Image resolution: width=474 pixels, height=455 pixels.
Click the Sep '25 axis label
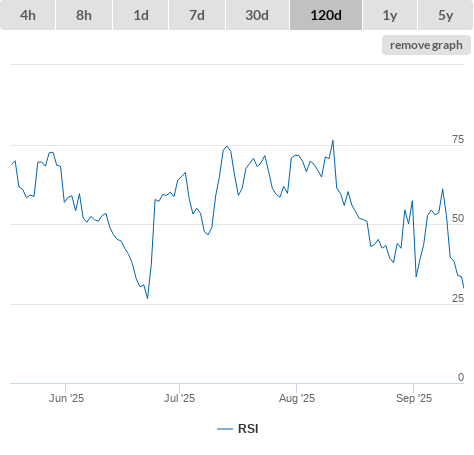[x=414, y=398]
